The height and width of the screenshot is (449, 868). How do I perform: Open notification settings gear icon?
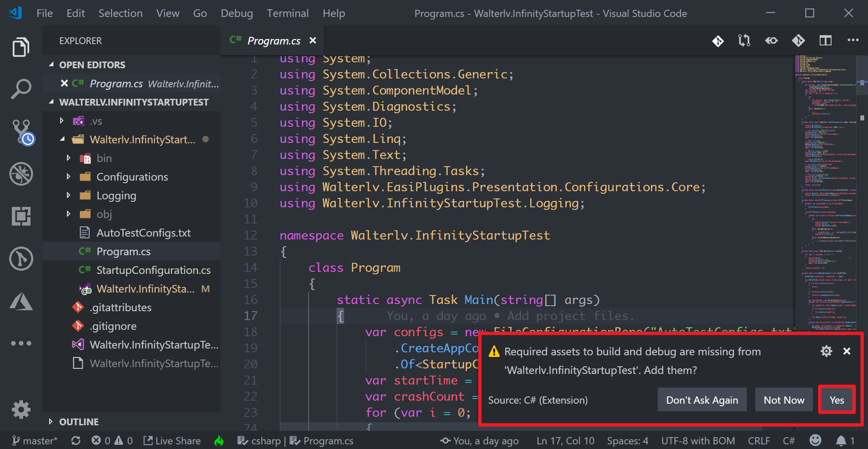(x=826, y=351)
